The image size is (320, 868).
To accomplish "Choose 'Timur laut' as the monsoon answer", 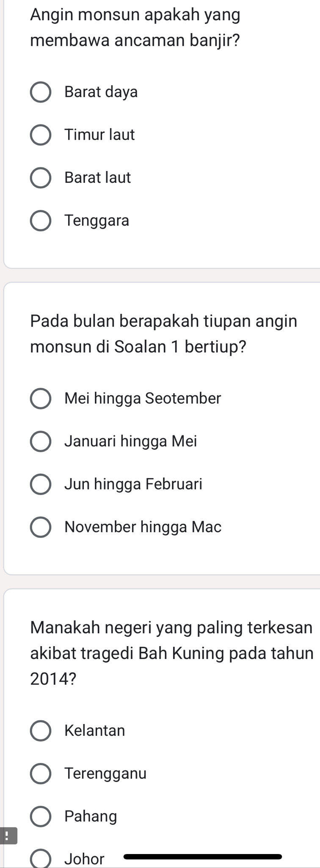I will point(41,135).
